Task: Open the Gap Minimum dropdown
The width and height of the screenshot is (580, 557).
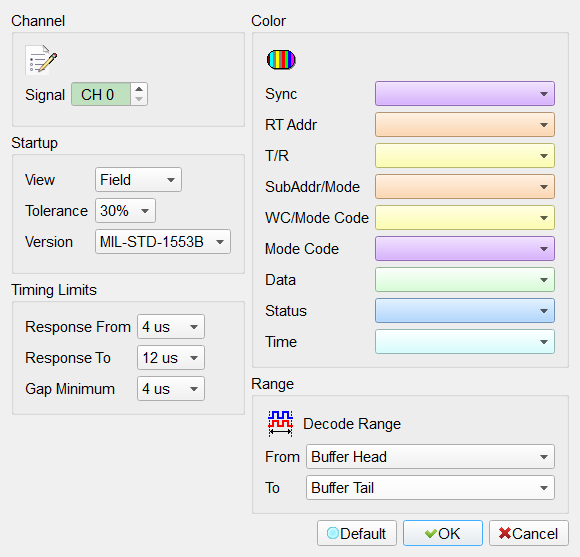Action: click(171, 389)
